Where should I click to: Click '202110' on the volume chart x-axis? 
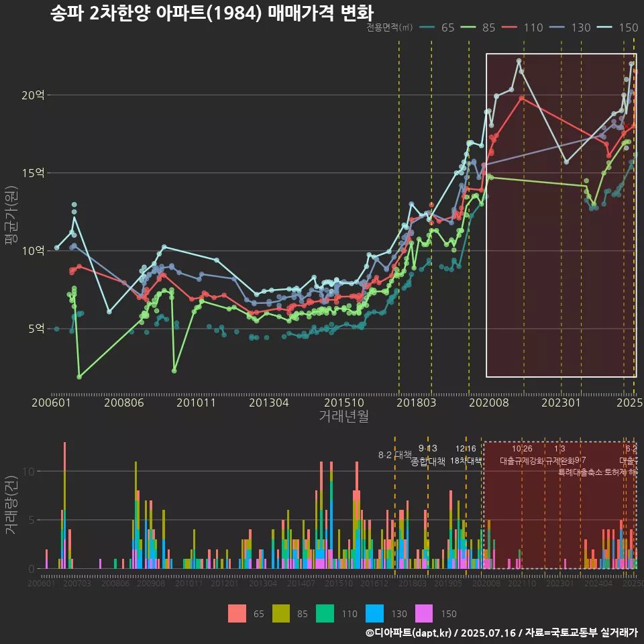pyautogui.click(x=522, y=583)
